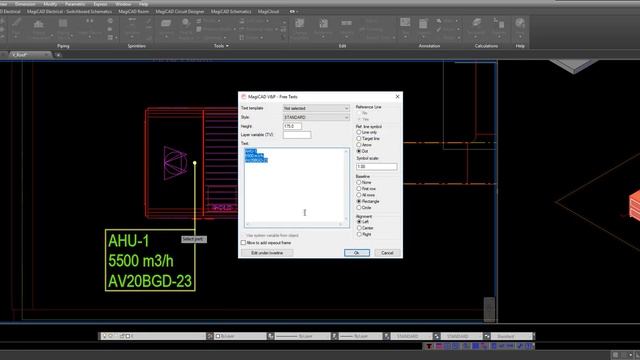Click the text area's horizontal scrollbar

click(294, 224)
